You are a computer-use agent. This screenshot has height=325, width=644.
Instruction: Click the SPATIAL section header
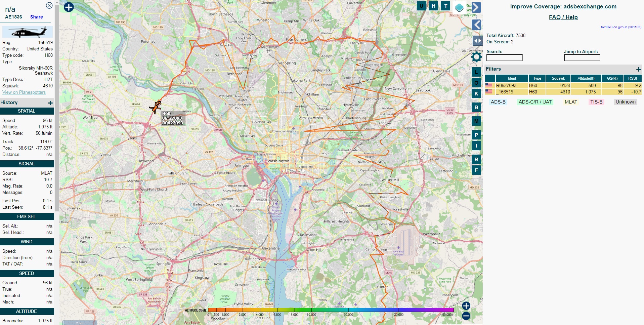pos(27,111)
